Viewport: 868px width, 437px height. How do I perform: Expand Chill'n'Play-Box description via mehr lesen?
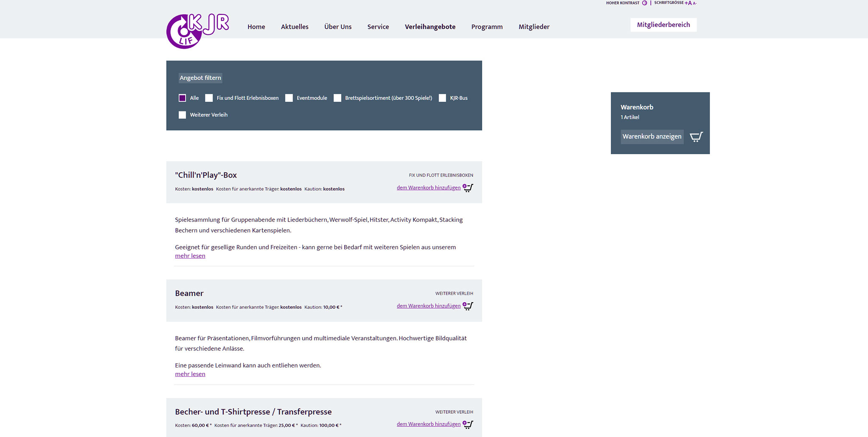tap(190, 256)
